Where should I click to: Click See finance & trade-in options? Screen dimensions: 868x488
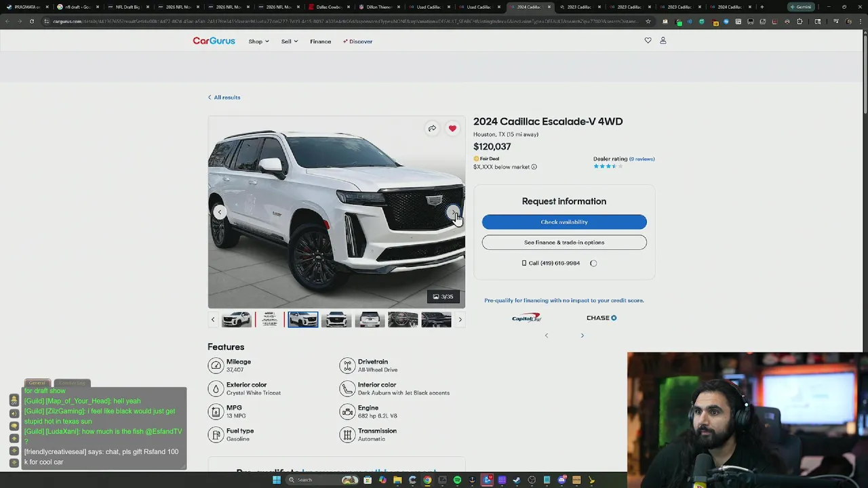coord(564,242)
